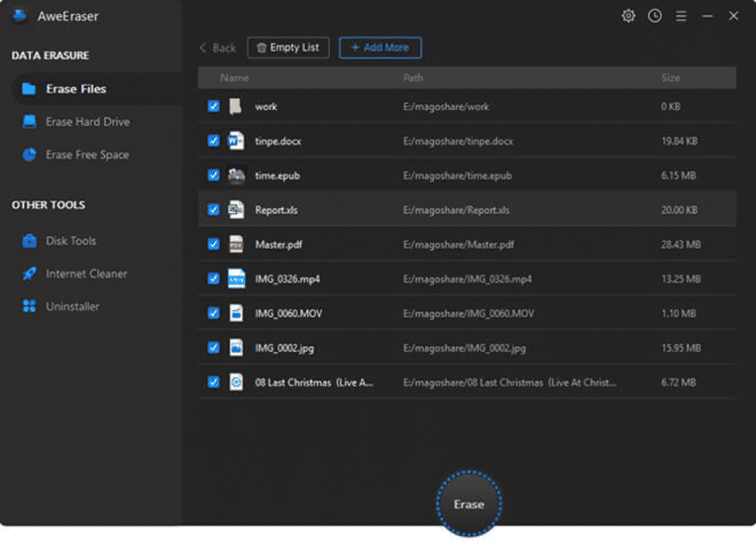Uncheck the Report.xls checkbox
This screenshot has height=542, width=756.
click(213, 210)
